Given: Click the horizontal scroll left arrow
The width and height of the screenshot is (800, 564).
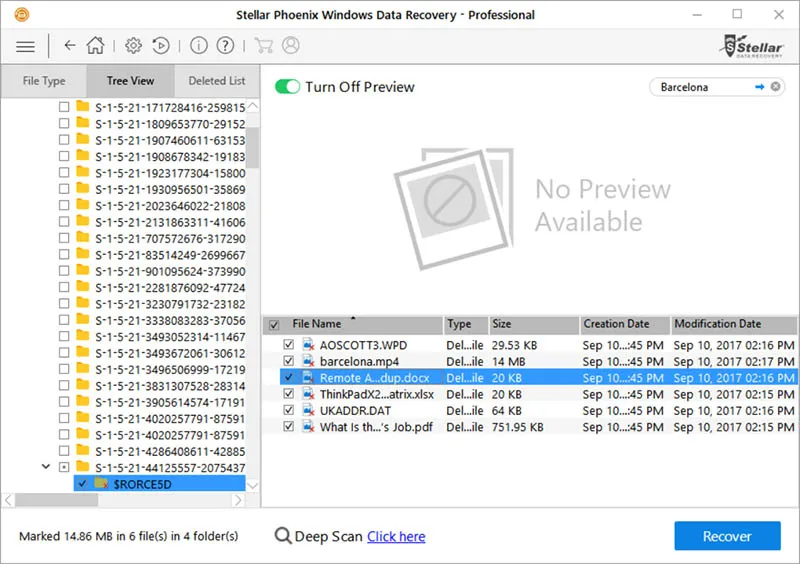Looking at the screenshot, I should coord(8,500).
